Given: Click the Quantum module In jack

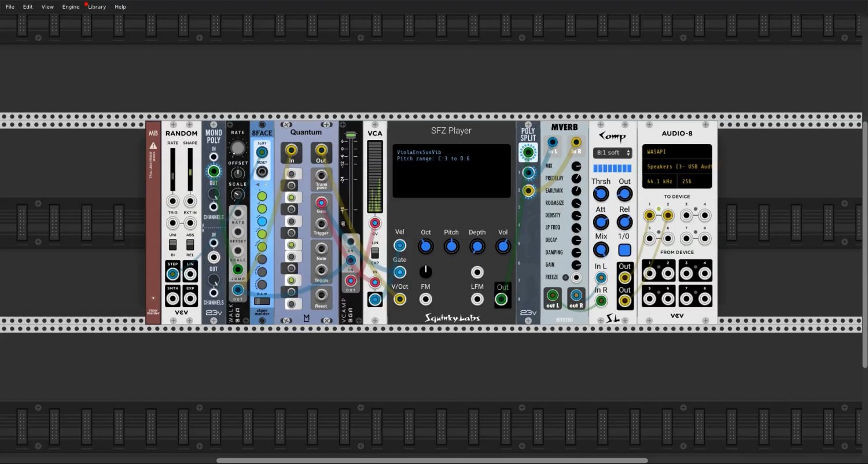Looking at the screenshot, I should click(291, 152).
